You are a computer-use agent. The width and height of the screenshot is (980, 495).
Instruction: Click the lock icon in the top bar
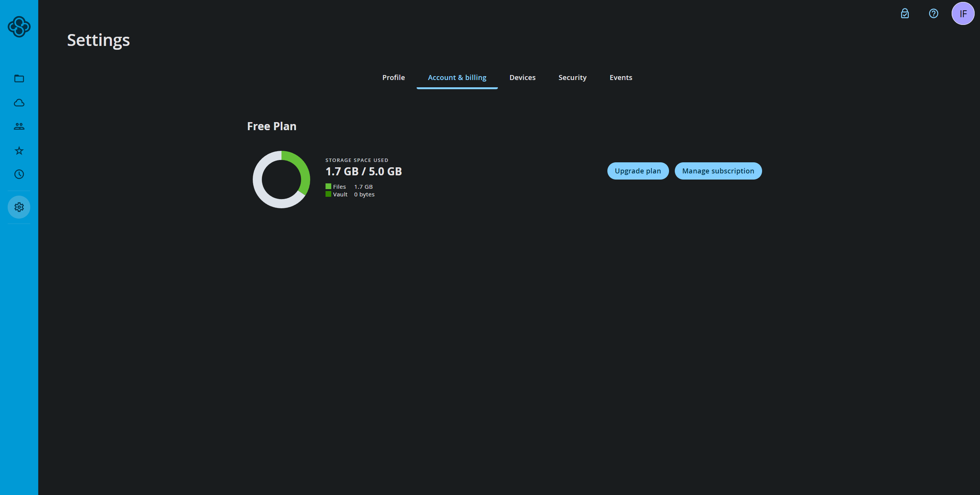coord(904,14)
